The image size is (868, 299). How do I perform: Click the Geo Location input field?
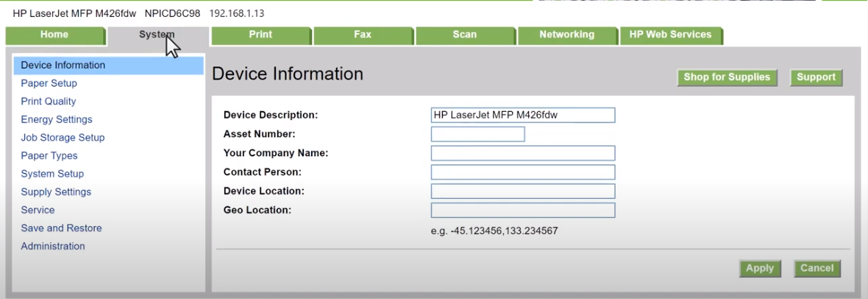point(523,210)
